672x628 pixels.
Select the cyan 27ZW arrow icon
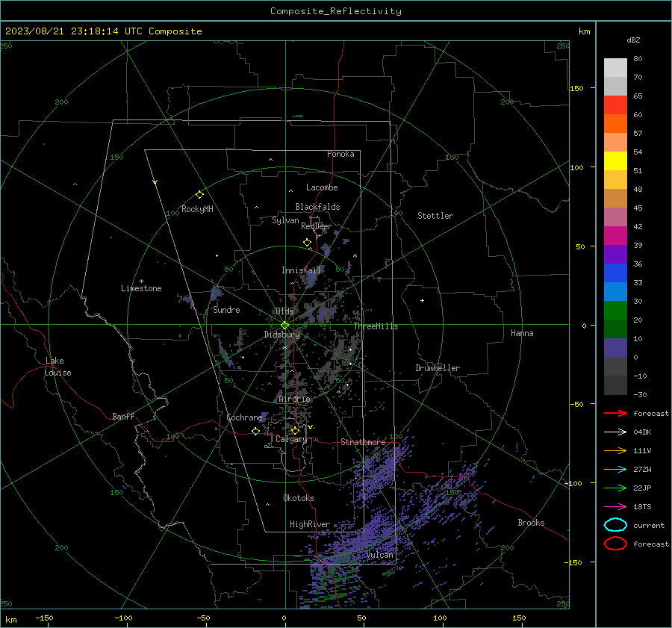(x=615, y=470)
